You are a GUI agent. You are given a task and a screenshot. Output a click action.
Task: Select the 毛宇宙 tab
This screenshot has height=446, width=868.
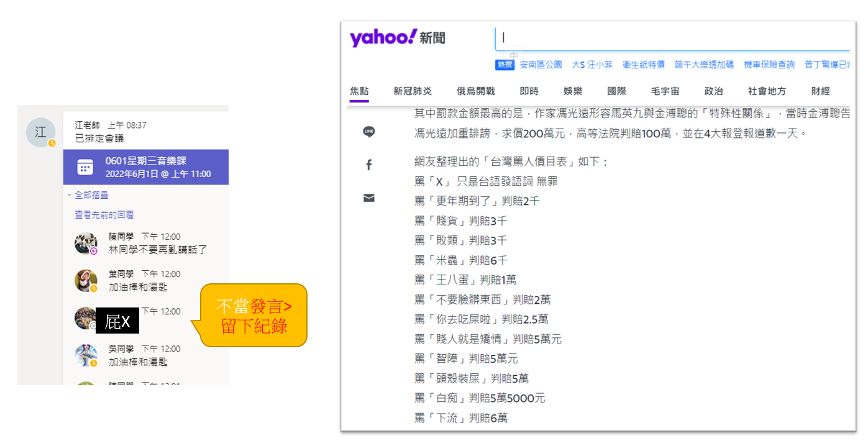click(665, 91)
